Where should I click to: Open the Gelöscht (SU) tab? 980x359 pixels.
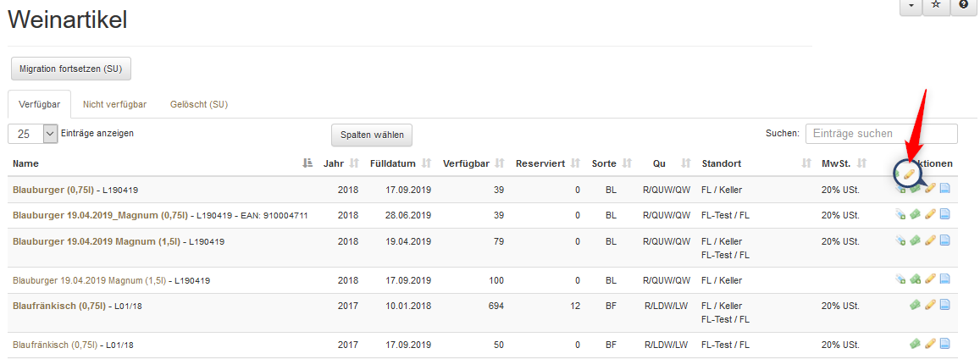(199, 104)
